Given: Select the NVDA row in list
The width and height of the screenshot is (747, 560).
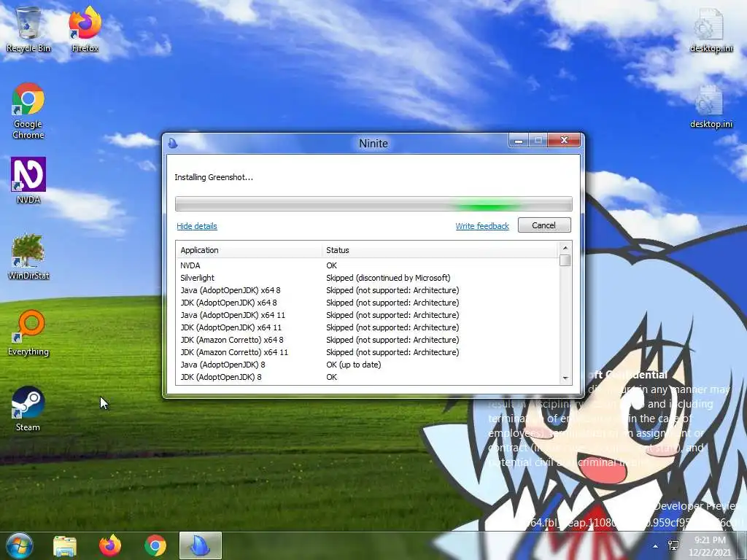Looking at the screenshot, I should 368,265.
